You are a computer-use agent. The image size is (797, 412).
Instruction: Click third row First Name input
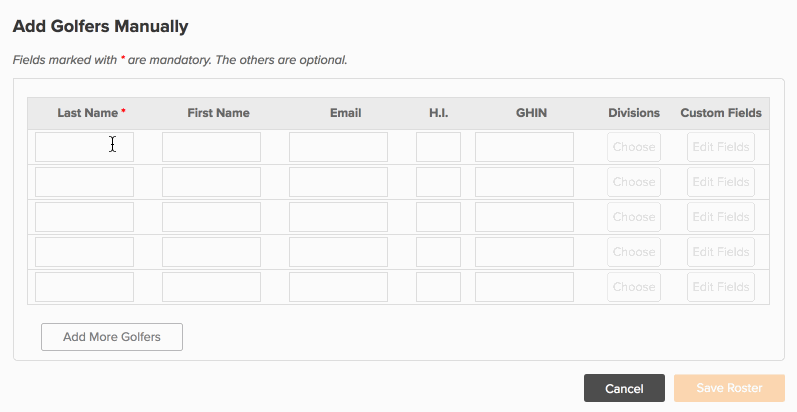pos(211,217)
